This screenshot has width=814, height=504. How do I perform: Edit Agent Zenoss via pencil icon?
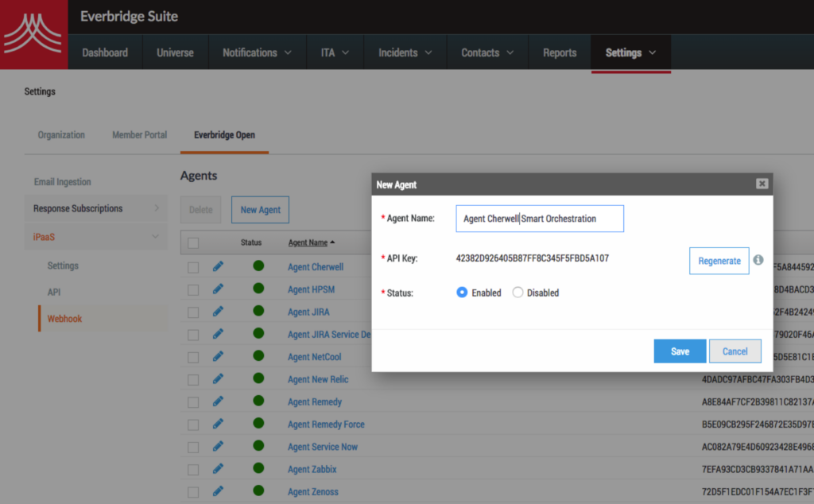[x=218, y=491]
